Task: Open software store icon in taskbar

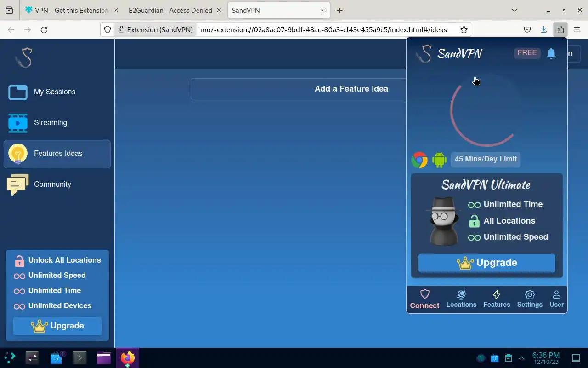Action: coord(56,357)
